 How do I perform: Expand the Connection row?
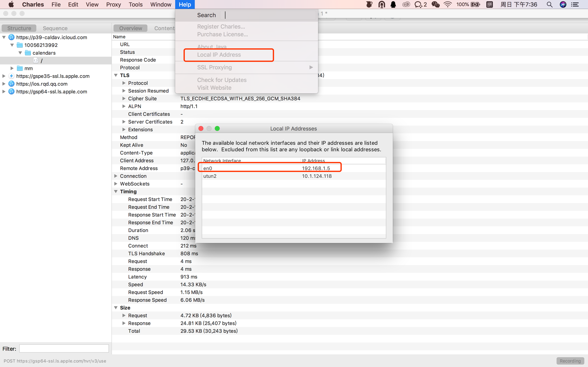click(x=116, y=176)
